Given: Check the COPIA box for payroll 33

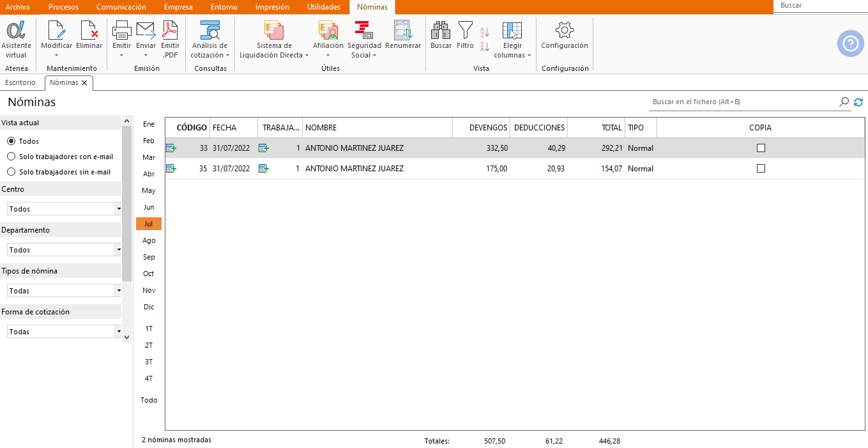Looking at the screenshot, I should pyautogui.click(x=761, y=148).
